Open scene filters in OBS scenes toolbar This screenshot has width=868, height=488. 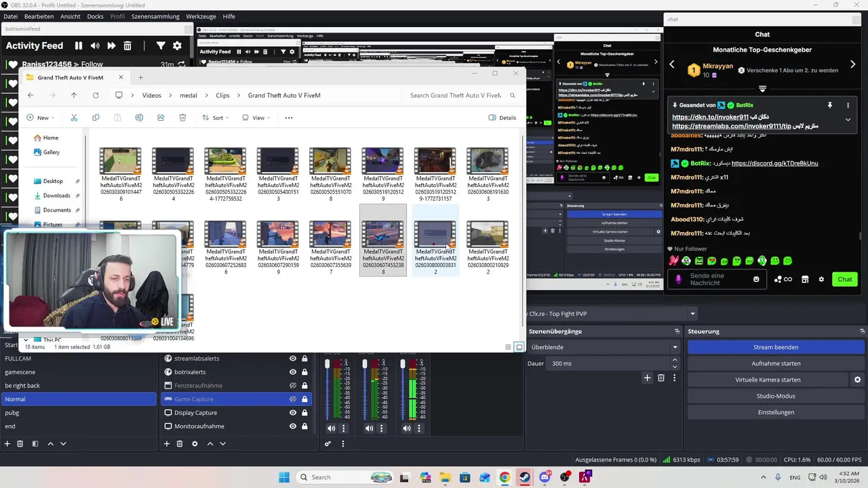[x=35, y=444]
